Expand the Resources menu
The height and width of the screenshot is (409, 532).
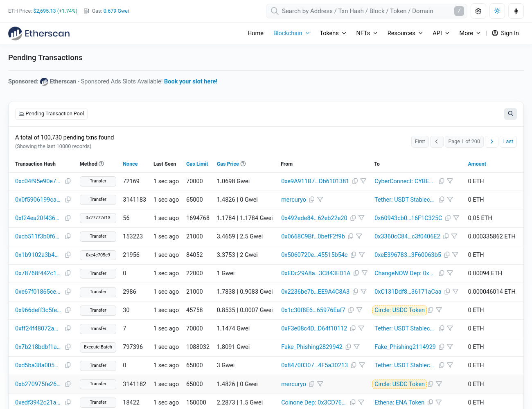(x=405, y=33)
